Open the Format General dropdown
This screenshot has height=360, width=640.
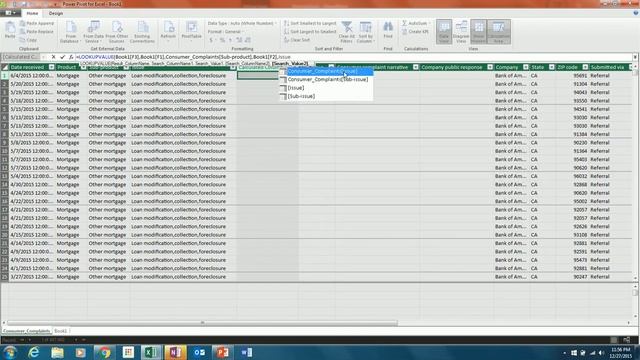tap(226, 31)
